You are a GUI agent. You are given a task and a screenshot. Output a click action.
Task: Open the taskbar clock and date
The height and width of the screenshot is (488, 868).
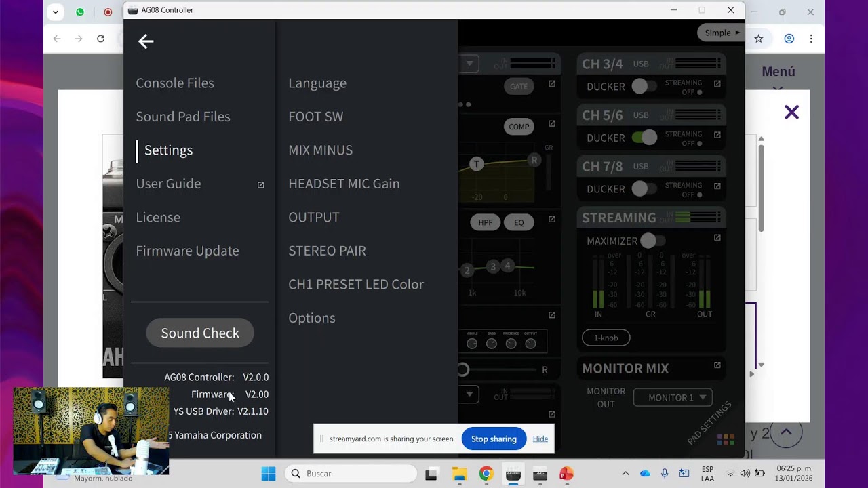coord(795,474)
